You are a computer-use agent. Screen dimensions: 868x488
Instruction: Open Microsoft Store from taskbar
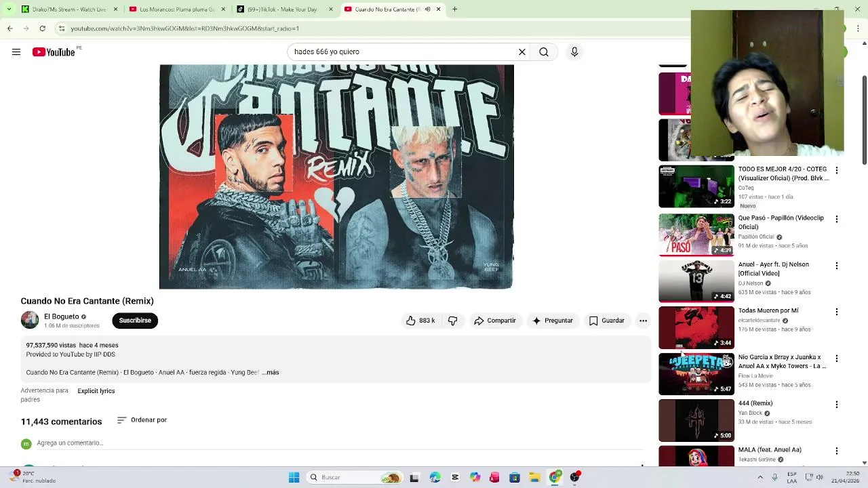(515, 477)
